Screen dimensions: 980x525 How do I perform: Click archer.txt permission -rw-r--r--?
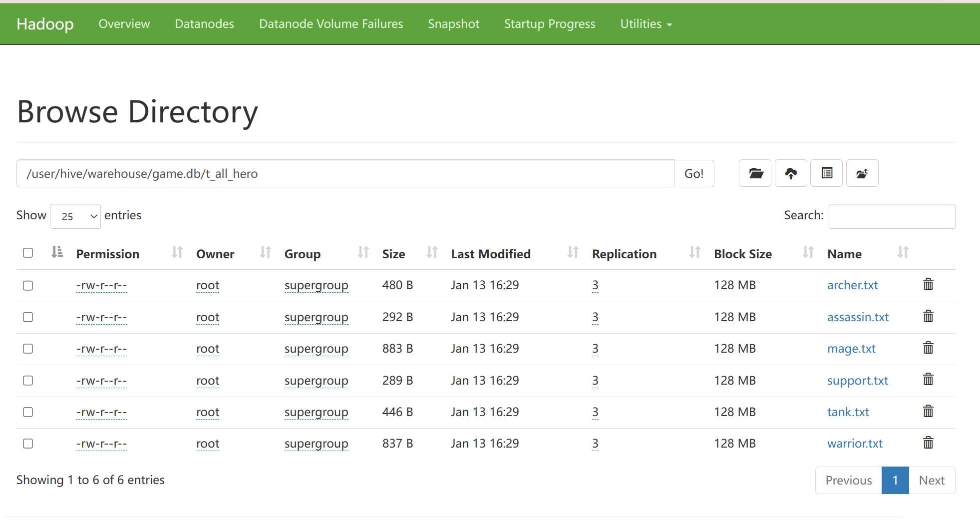[101, 285]
